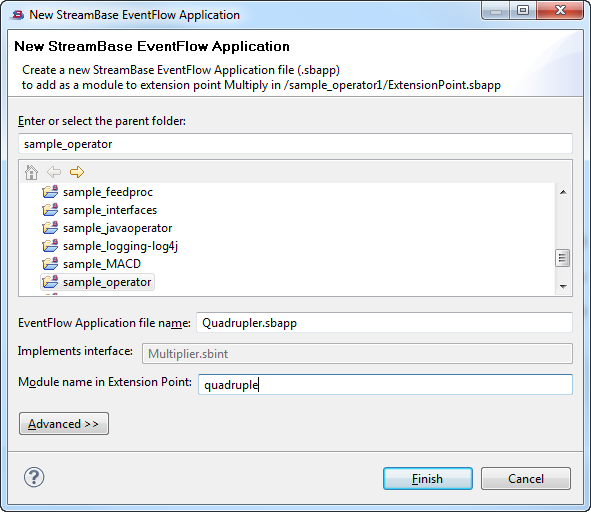The image size is (591, 512).
Task: Click the Home navigation icon
Action: [31, 172]
